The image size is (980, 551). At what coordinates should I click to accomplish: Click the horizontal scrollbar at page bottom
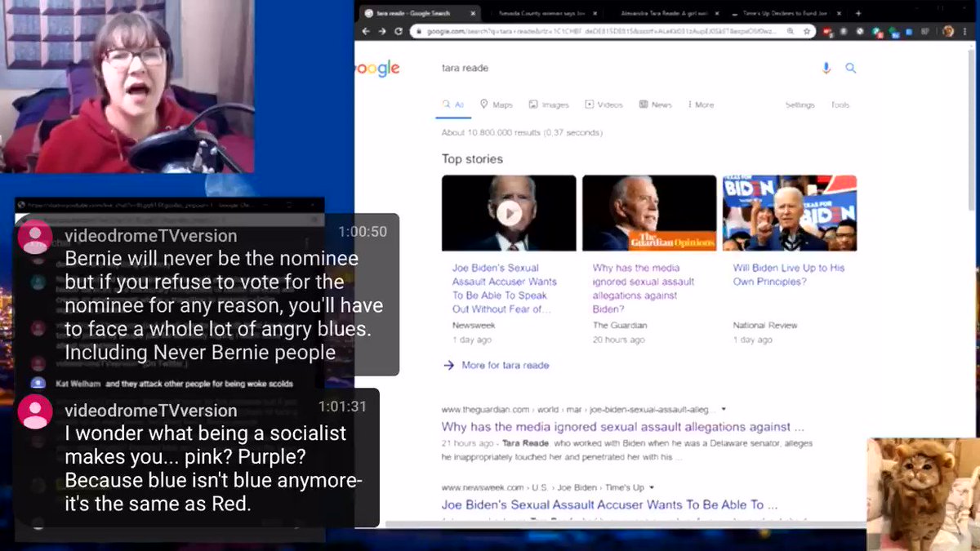[625, 523]
